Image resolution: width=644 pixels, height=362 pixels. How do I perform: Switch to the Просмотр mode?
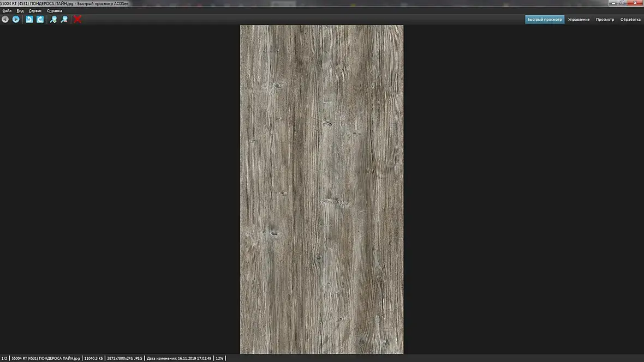[605, 19]
